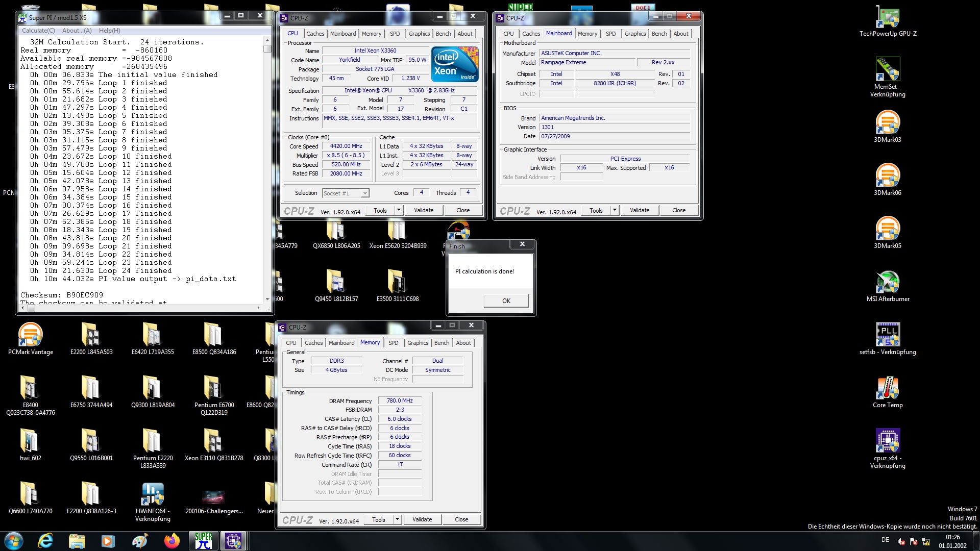The image size is (980, 551).
Task: Expand Socket #1 selection dropdown
Action: (x=364, y=193)
